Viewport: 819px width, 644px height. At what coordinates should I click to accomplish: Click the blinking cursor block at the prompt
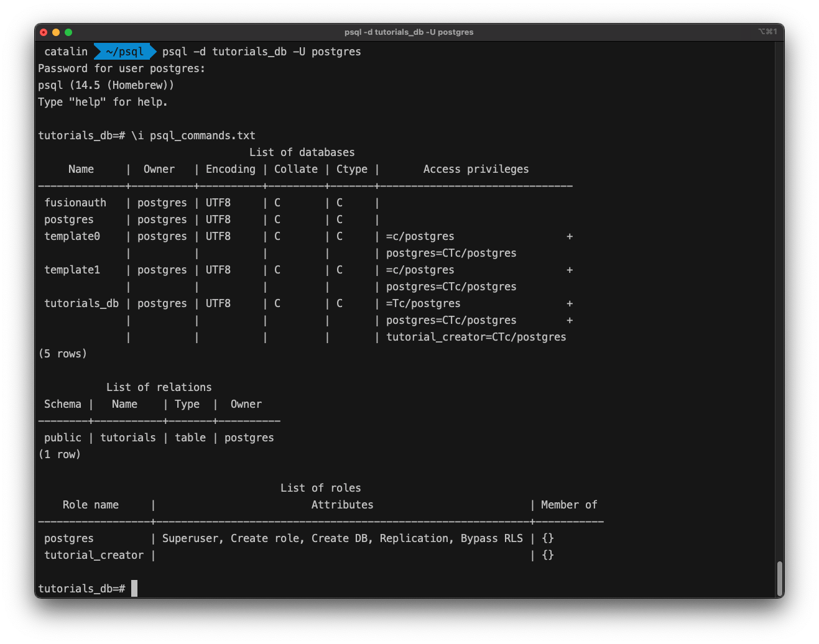point(134,588)
